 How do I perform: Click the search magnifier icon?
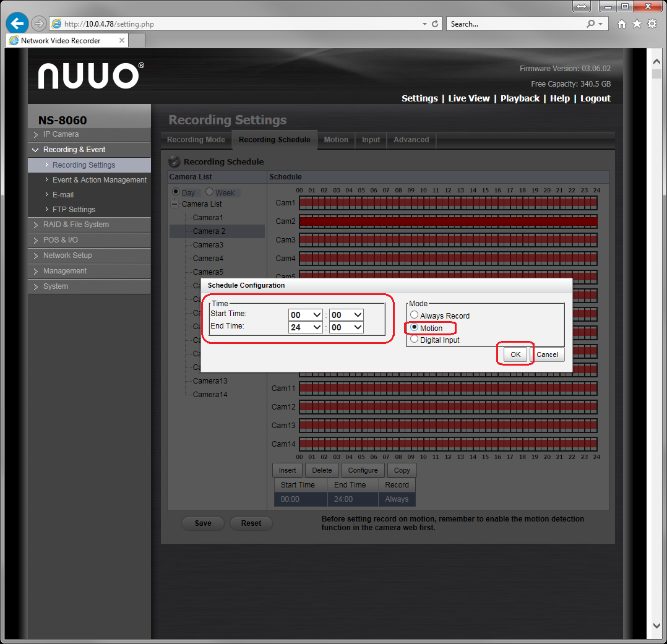(590, 24)
